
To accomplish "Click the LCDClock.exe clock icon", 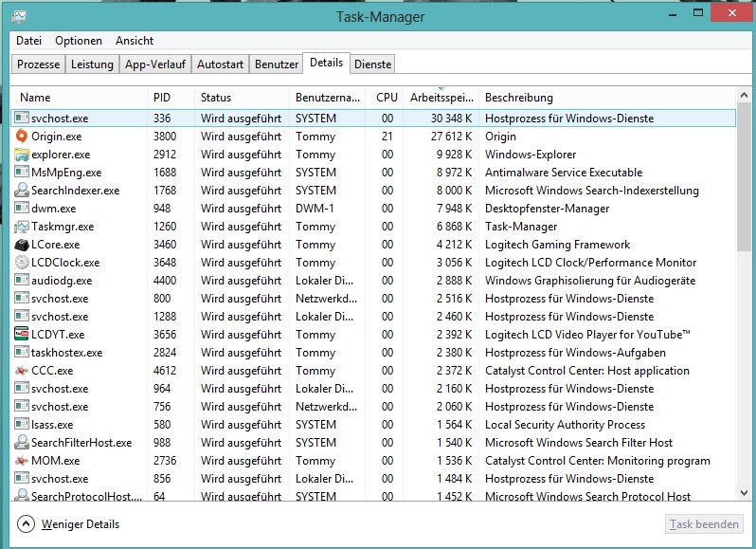I will click(x=22, y=263).
